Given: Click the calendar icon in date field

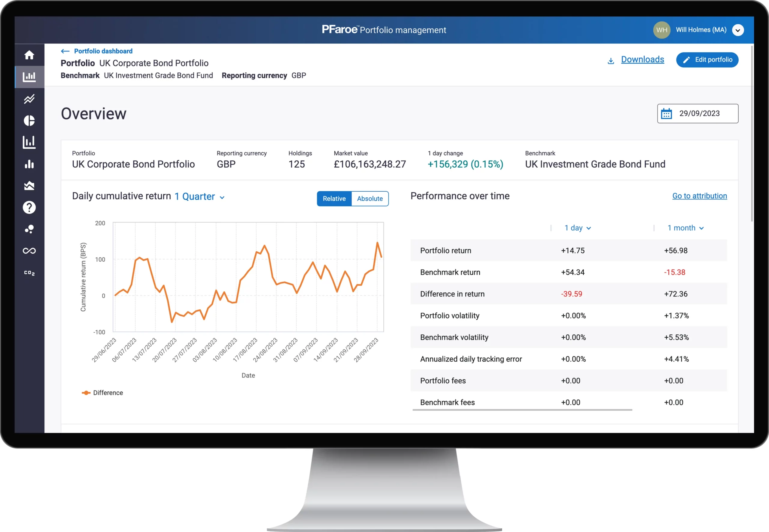Looking at the screenshot, I should pos(666,114).
